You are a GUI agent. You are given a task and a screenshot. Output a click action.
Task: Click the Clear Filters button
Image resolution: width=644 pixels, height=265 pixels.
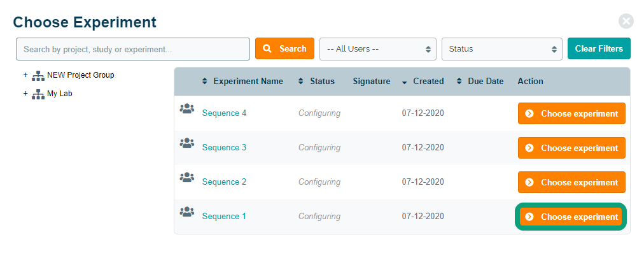pos(598,49)
